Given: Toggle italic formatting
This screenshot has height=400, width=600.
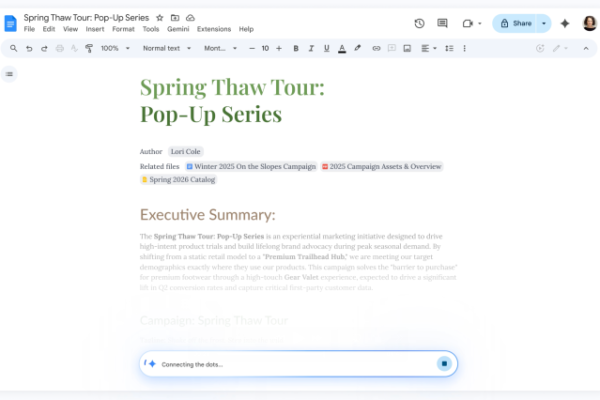Looking at the screenshot, I should 311,48.
